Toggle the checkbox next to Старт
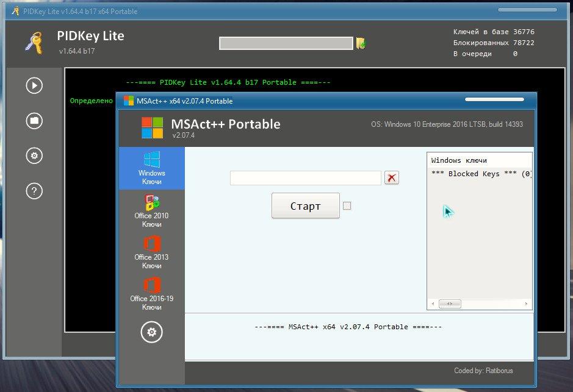573x392 pixels. pos(347,206)
